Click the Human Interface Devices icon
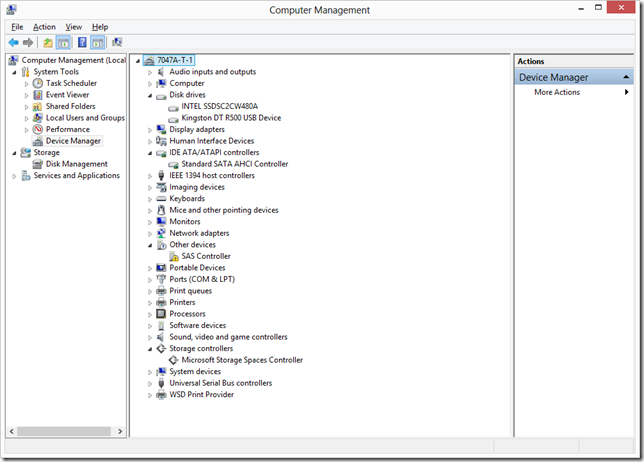 point(161,141)
